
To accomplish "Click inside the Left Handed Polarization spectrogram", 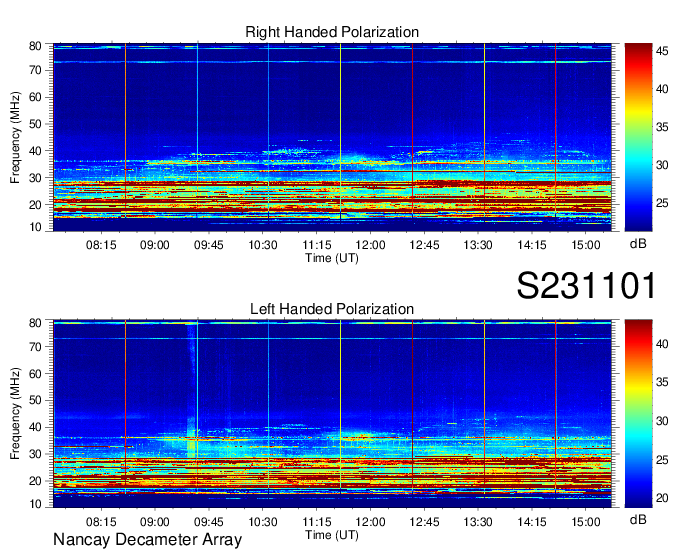I will click(332, 414).
